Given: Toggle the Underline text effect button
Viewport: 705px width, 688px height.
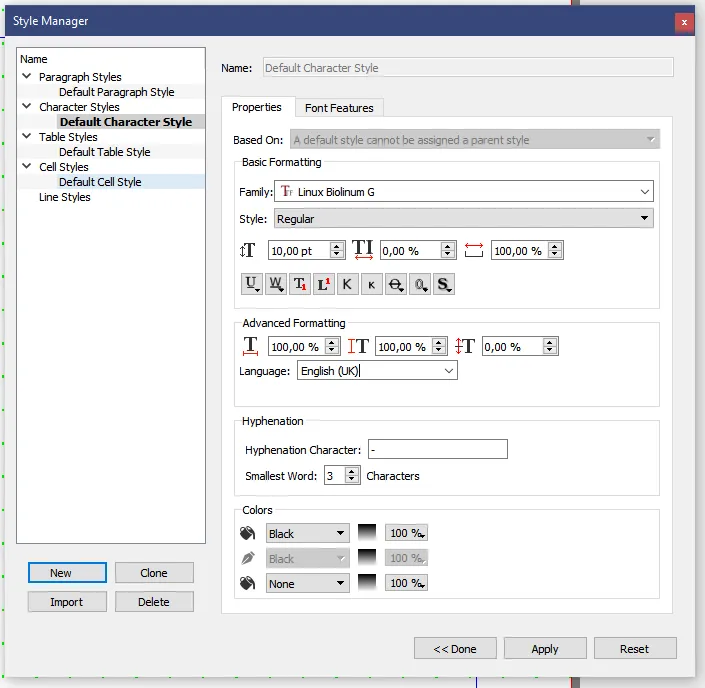Looking at the screenshot, I should (251, 284).
